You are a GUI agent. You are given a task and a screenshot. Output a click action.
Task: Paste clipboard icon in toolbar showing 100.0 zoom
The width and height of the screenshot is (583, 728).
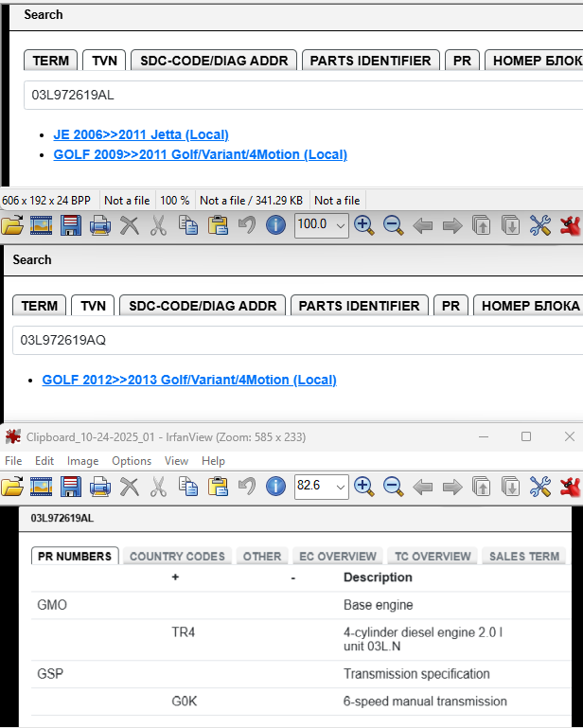[x=218, y=225]
